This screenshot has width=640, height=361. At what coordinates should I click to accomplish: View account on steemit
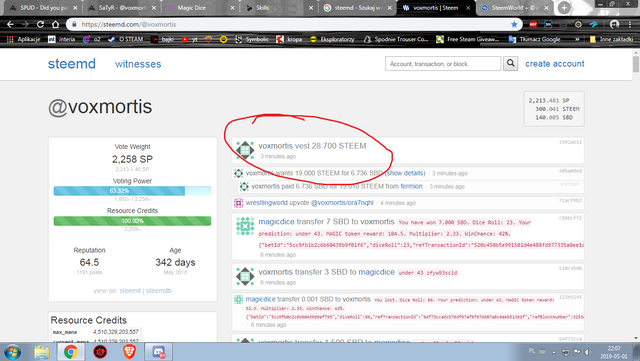[130, 291]
